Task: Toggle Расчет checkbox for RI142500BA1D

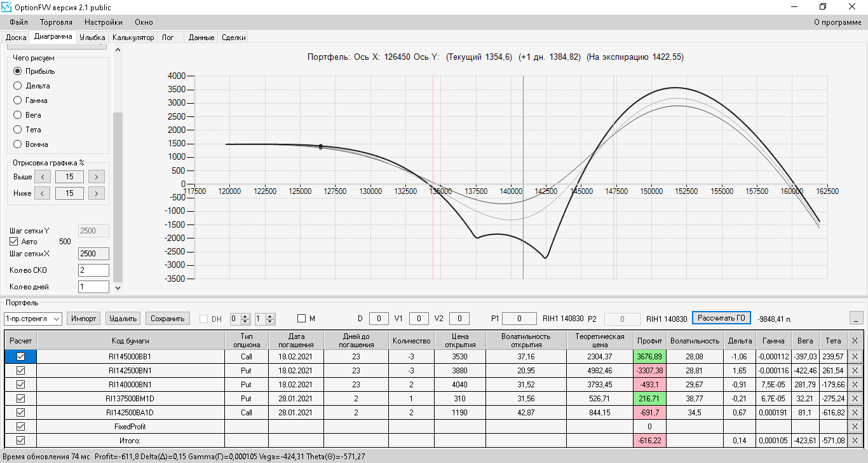Action: [x=20, y=413]
